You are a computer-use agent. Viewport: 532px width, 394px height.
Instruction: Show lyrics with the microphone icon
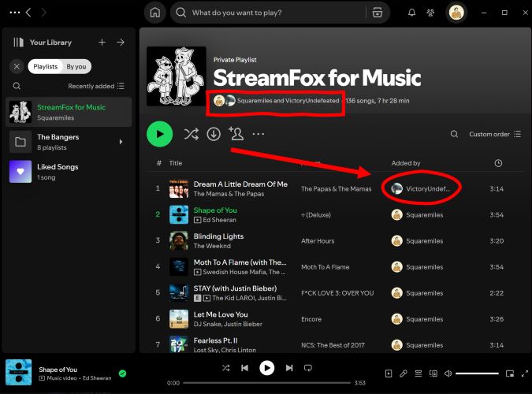[x=404, y=374]
